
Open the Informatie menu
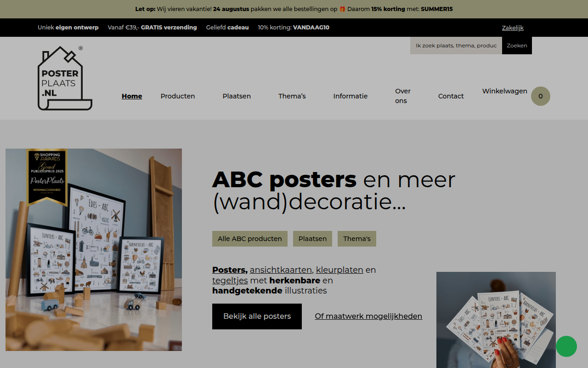tap(351, 96)
